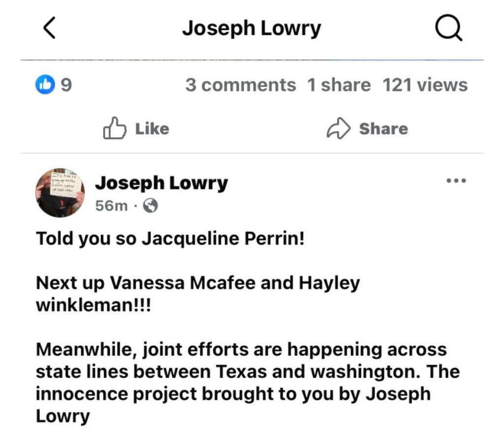
Task: Tap the "Like" button label
Action: tap(152, 129)
